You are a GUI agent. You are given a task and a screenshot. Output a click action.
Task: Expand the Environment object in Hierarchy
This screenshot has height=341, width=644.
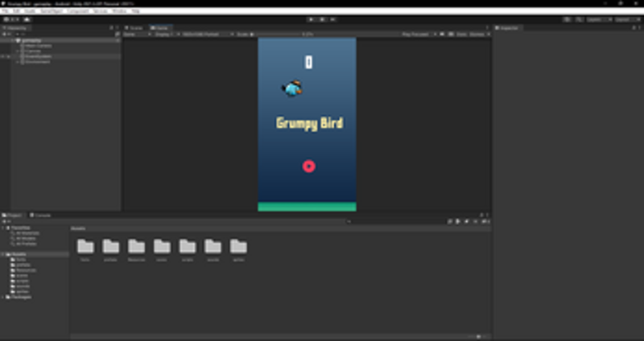(18, 62)
